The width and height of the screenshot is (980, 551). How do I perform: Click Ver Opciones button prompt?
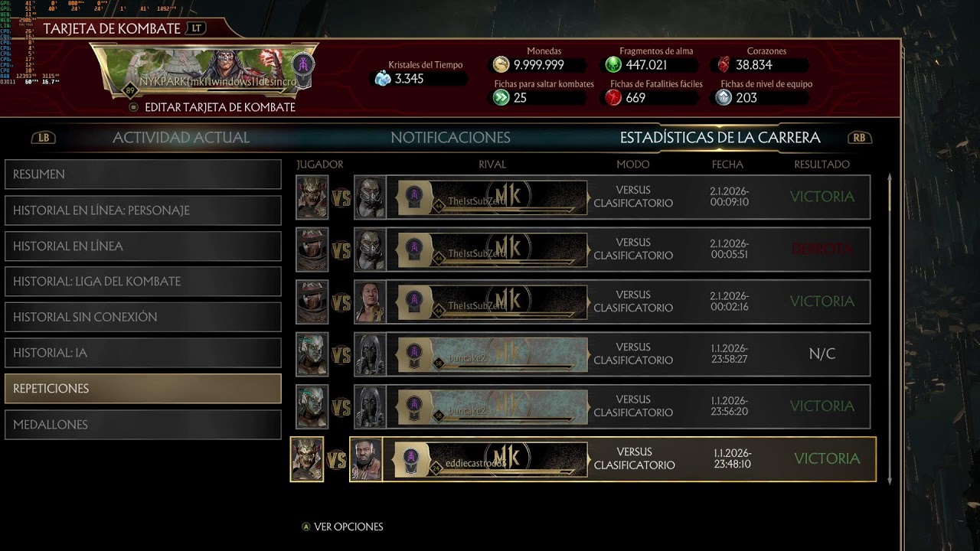(342, 527)
